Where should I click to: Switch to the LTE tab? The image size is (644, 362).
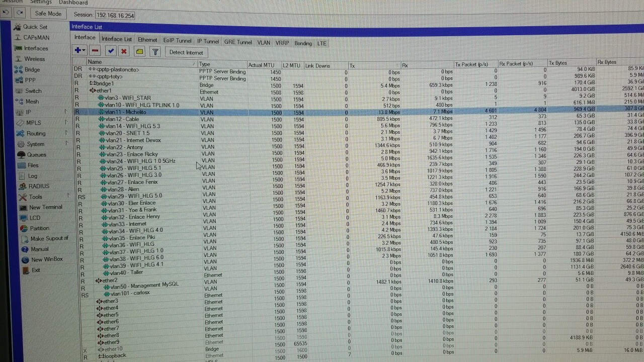322,44
